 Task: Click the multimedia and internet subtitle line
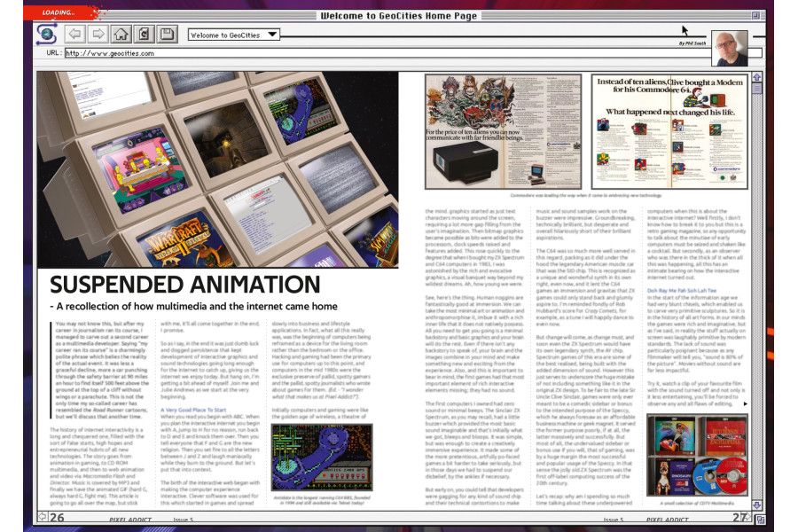coord(193,307)
